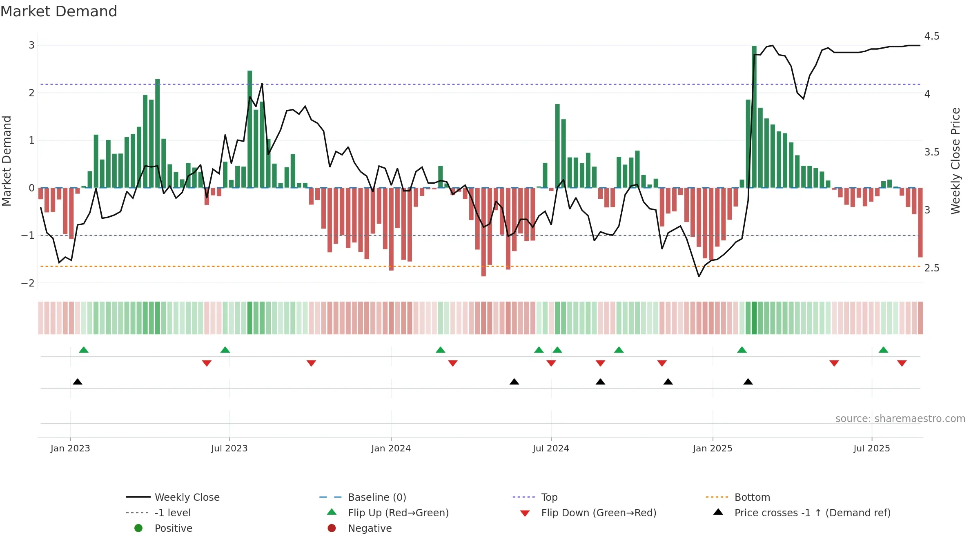Image resolution: width=980 pixels, height=551 pixels.
Task: Click Flip Up (Red→Green) legend label
Action: click(398, 513)
